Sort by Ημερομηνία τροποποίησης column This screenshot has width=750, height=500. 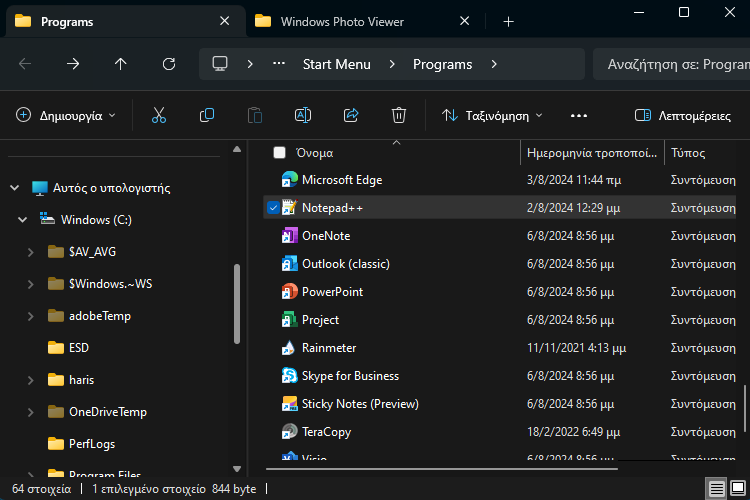(x=592, y=153)
